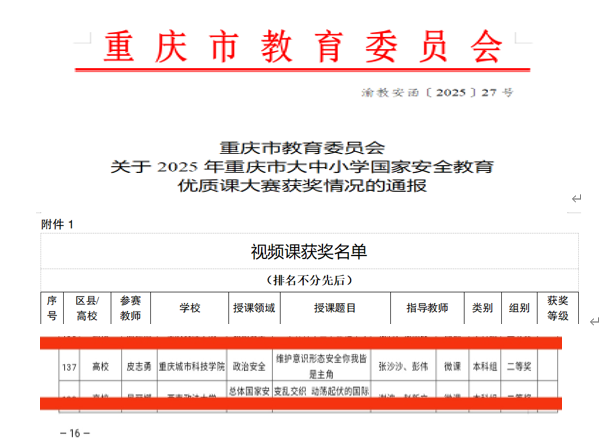608x445 pixels.
Task: Click the 序号 column header
Action: click(x=52, y=308)
